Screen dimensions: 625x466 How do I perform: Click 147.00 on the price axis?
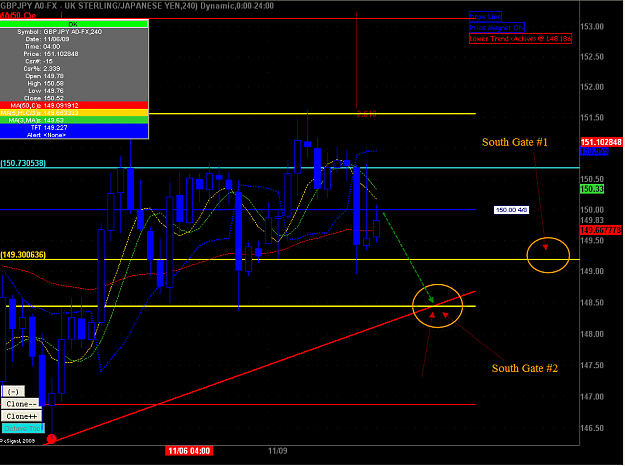592,397
